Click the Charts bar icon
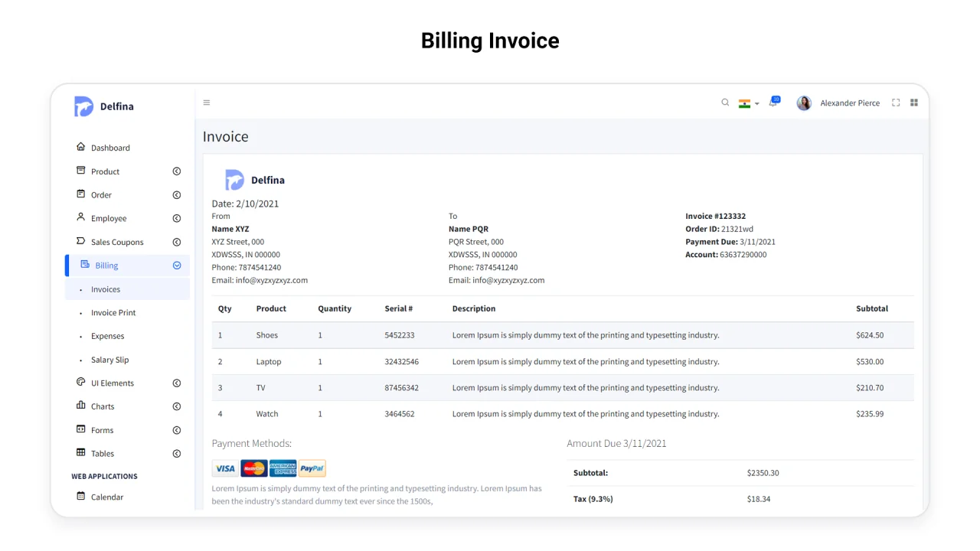The width and height of the screenshot is (980, 551). 81,406
